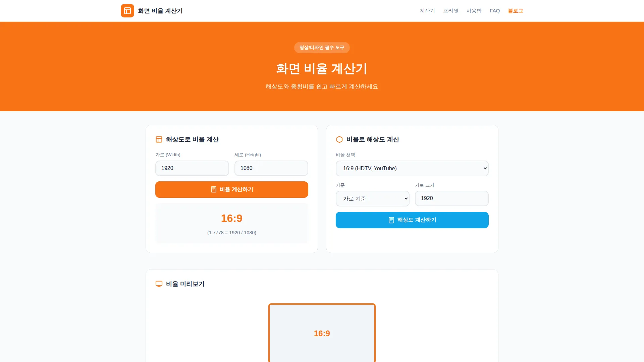Click the grid icon beside 해상도로 비율 계산
The height and width of the screenshot is (362, 644).
point(159,139)
